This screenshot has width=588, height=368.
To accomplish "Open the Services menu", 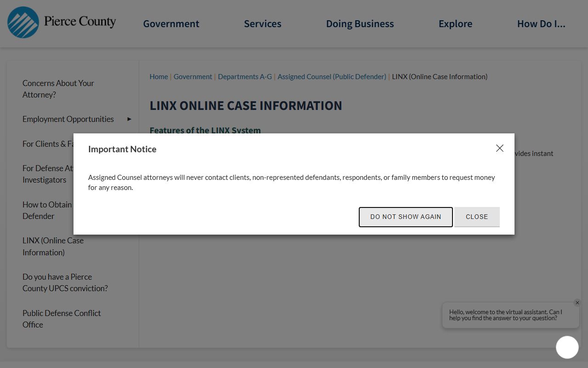I will [262, 24].
